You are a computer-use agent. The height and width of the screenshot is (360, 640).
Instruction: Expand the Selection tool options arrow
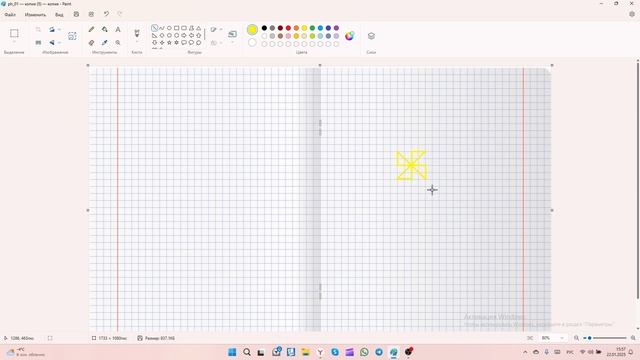[x=14, y=42]
